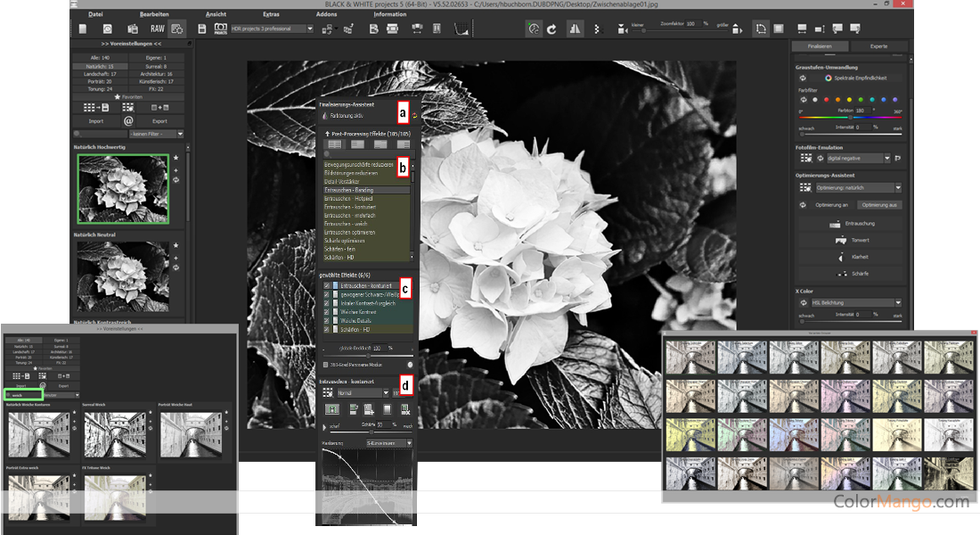Click the RAW module toolbar icon
The image size is (980, 535).
tap(157, 29)
